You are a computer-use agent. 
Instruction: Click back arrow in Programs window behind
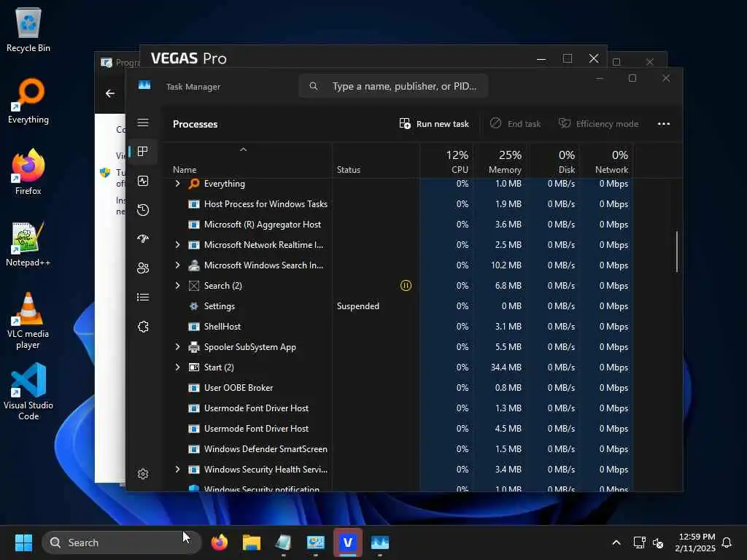click(x=110, y=93)
